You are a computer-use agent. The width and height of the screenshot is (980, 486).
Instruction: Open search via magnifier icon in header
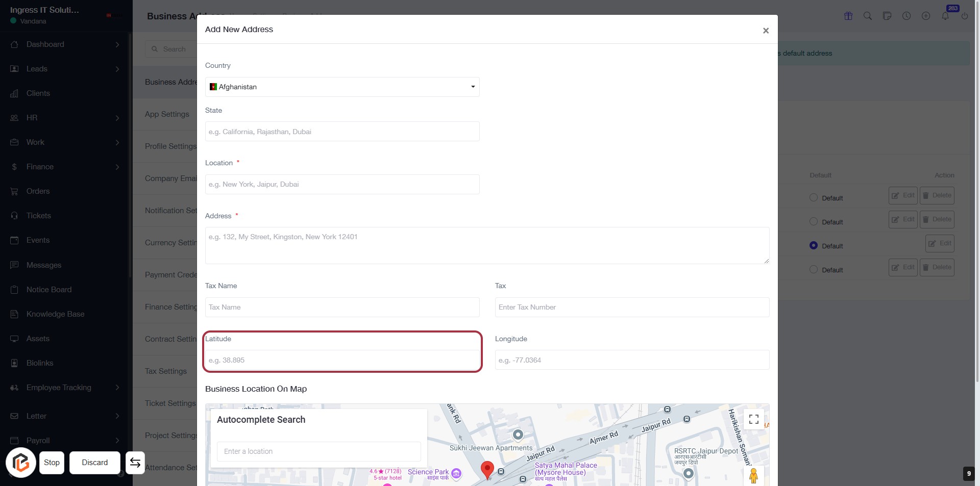(868, 16)
